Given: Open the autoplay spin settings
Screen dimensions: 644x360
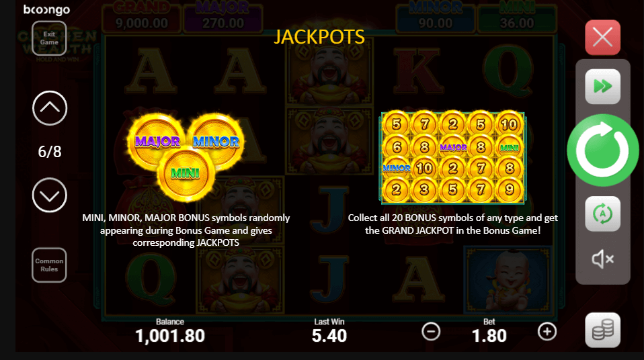Looking at the screenshot, I should [602, 214].
